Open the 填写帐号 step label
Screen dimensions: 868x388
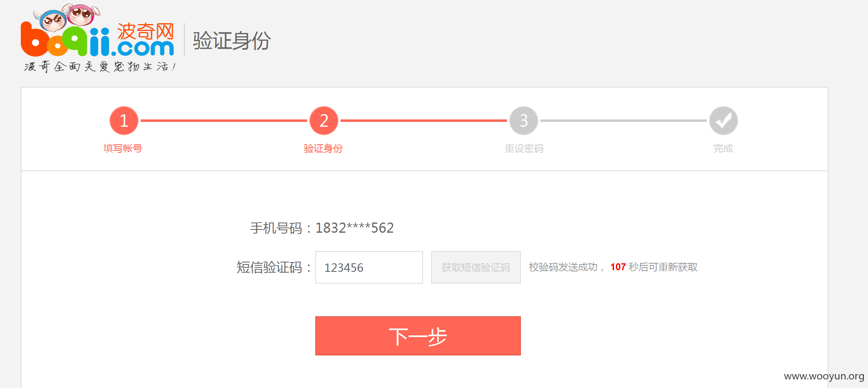[x=123, y=148]
